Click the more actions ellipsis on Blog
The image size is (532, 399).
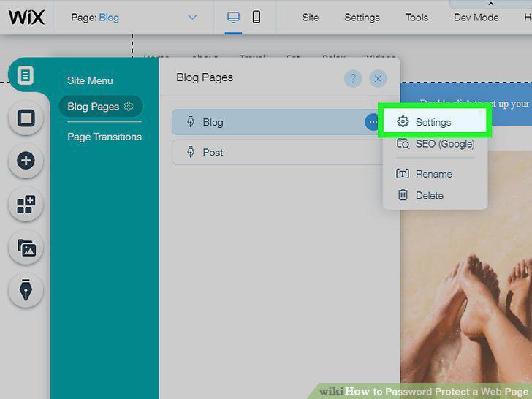(373, 122)
